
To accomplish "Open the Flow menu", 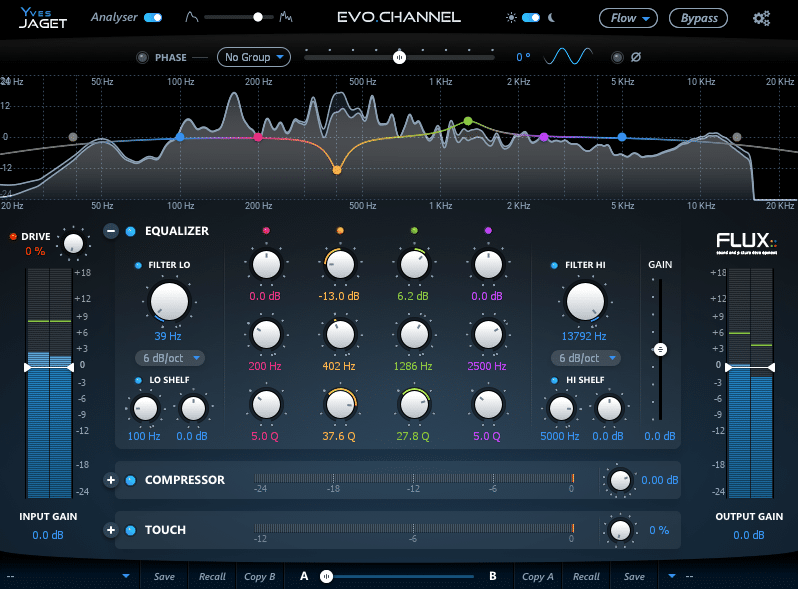I will point(629,18).
